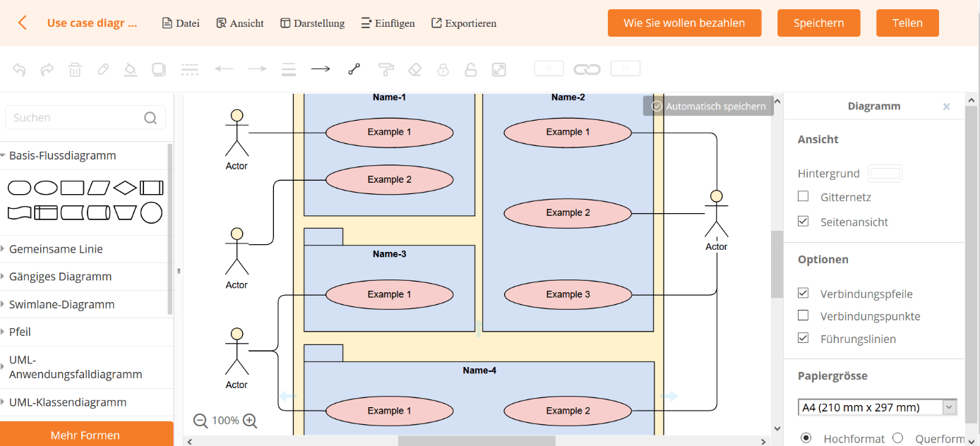Select the format painter roller icon

pos(386,69)
